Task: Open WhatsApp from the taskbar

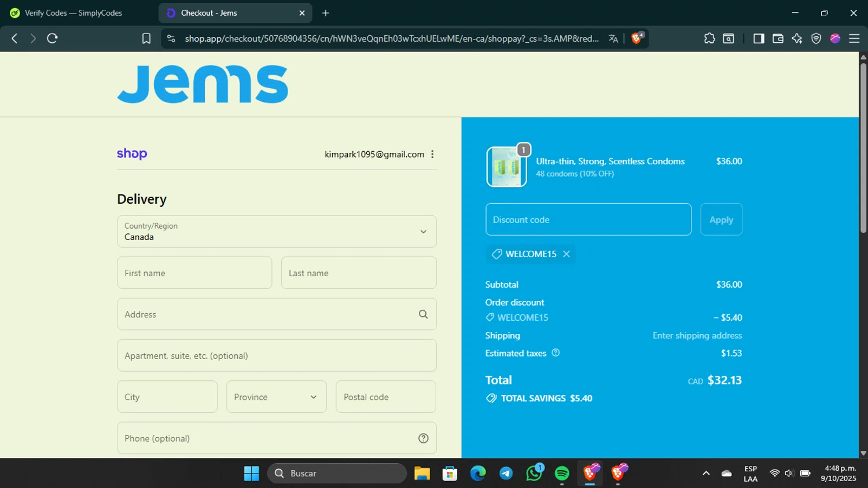Action: tap(534, 474)
